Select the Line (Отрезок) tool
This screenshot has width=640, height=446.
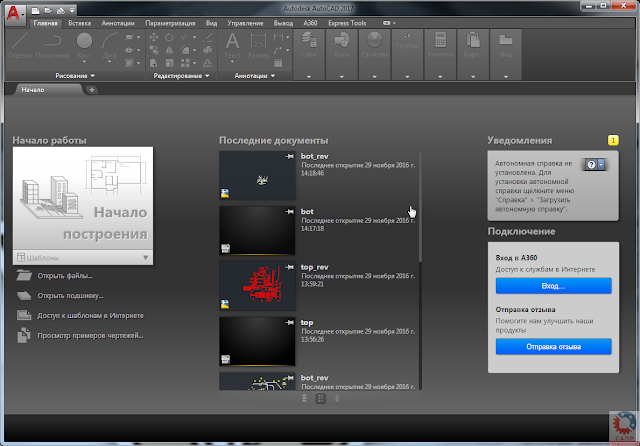(x=20, y=46)
